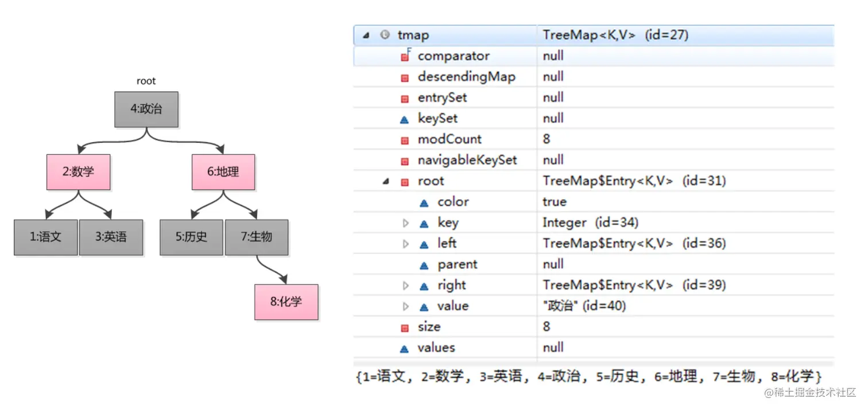Select the tmap row label

pos(413,36)
